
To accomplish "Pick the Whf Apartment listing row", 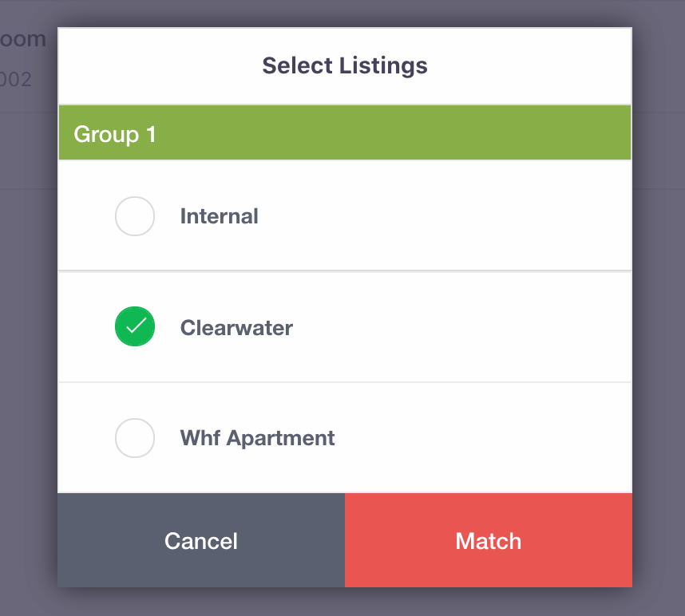I will tap(345, 438).
